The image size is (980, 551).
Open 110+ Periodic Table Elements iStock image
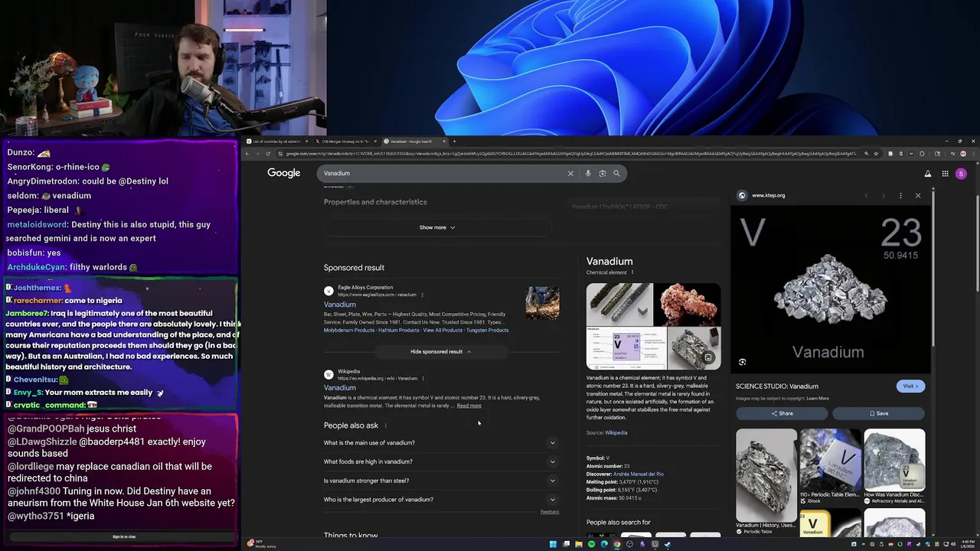831,459
